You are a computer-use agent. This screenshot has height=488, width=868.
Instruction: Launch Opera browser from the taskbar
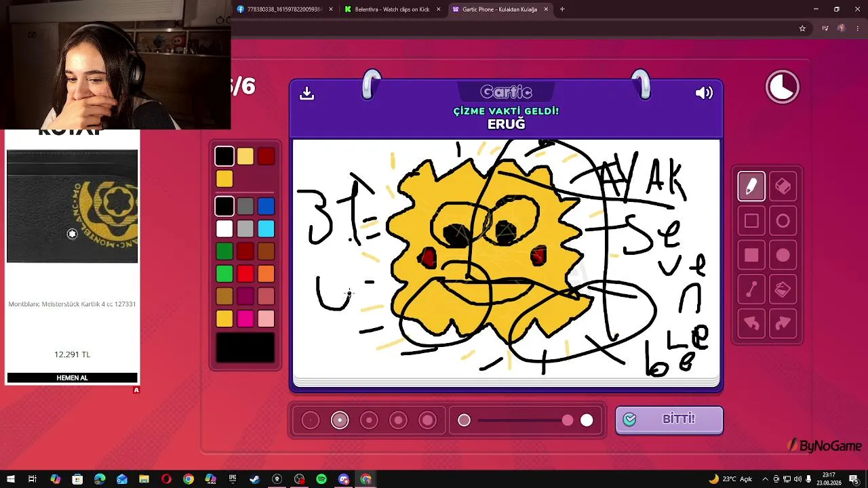click(x=166, y=479)
